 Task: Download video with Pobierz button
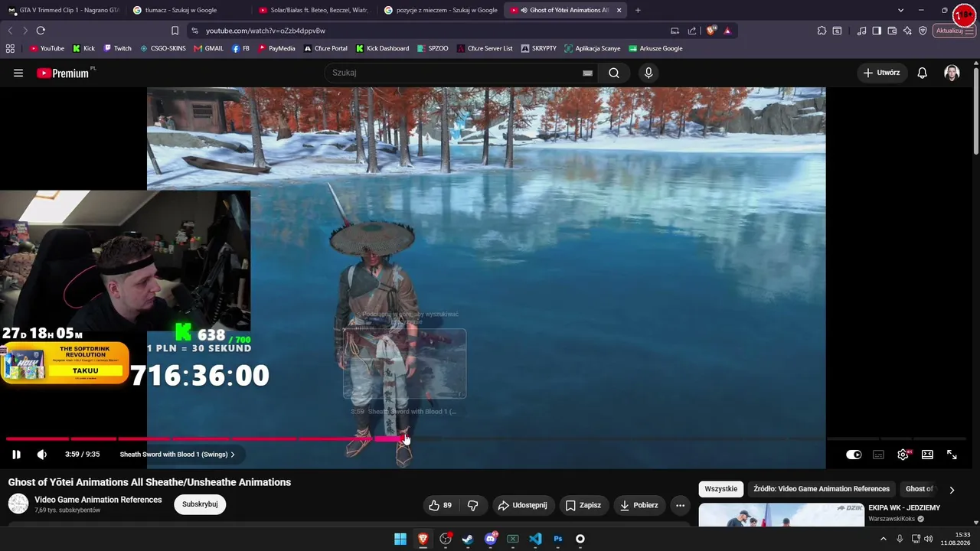coord(639,505)
